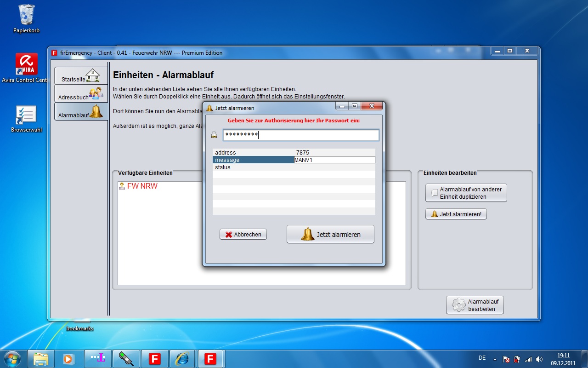The width and height of the screenshot is (588, 368).
Task: Switch to the Adressbuch tab
Action: (81, 94)
